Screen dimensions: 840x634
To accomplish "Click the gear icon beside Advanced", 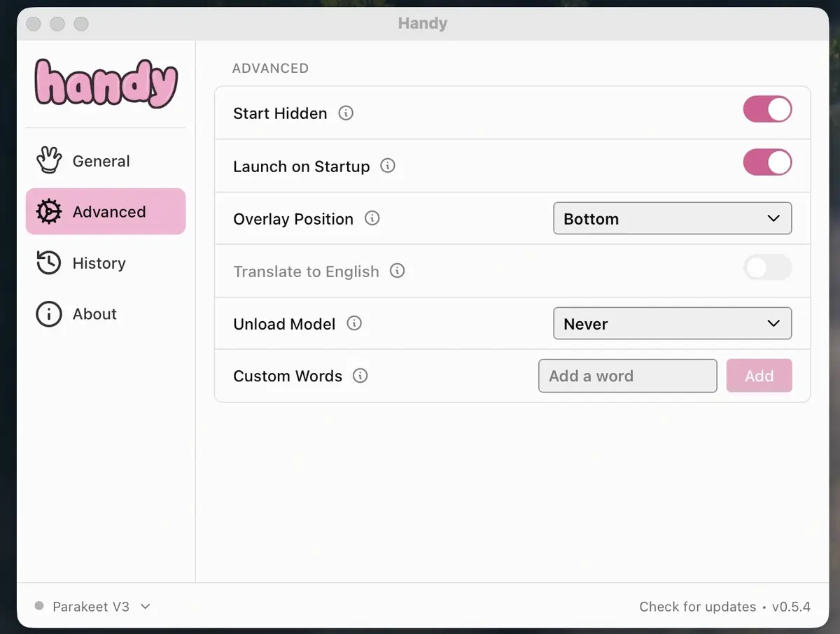I will pyautogui.click(x=48, y=211).
